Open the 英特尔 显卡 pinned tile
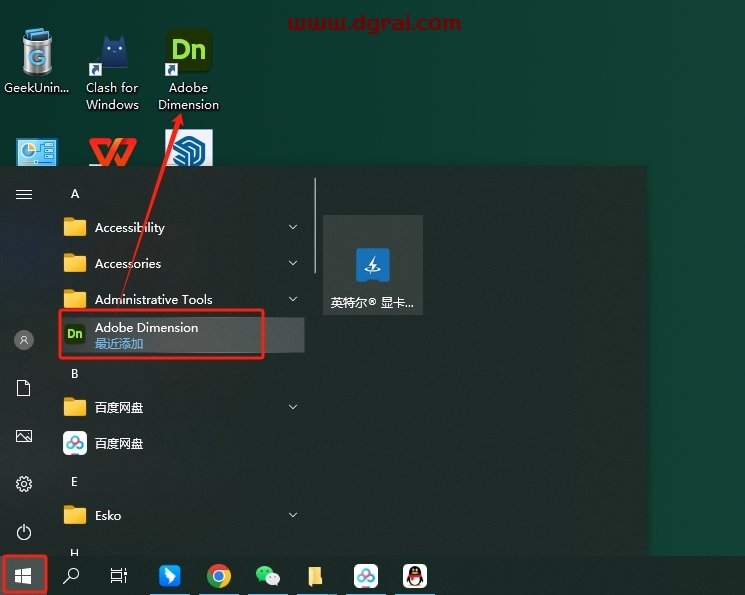The width and height of the screenshot is (745, 595). (x=372, y=265)
